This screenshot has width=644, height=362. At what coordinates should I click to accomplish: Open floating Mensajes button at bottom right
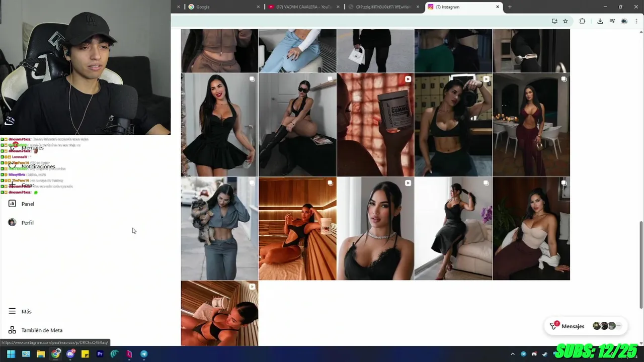(586, 326)
